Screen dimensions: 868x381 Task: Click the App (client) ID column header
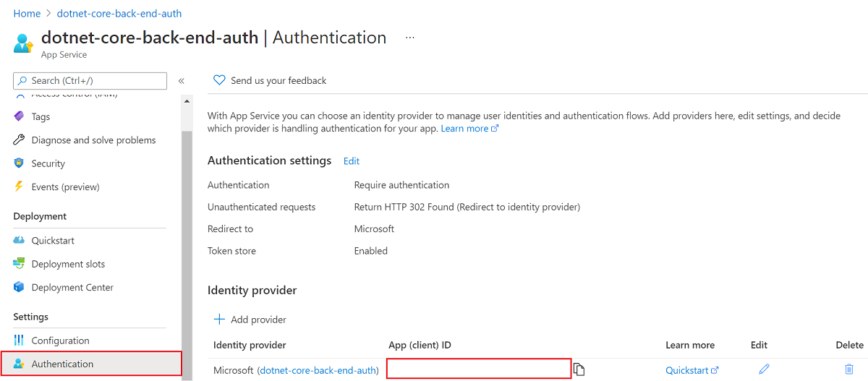pos(420,345)
